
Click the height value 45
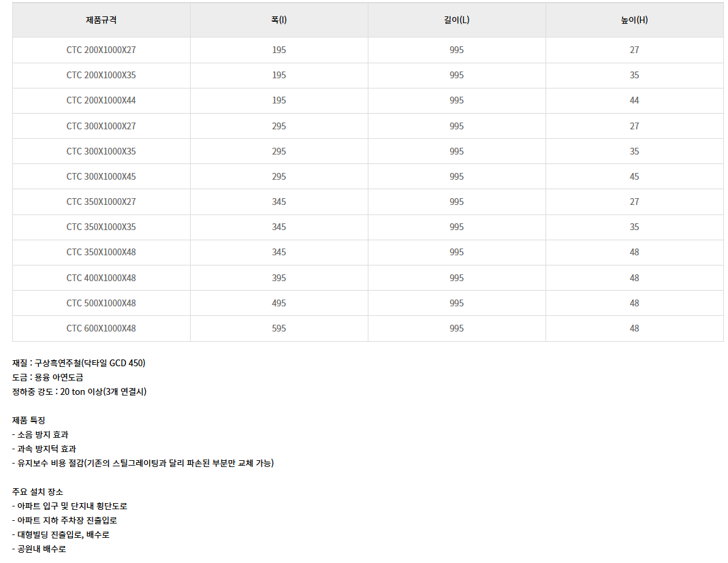click(x=634, y=176)
